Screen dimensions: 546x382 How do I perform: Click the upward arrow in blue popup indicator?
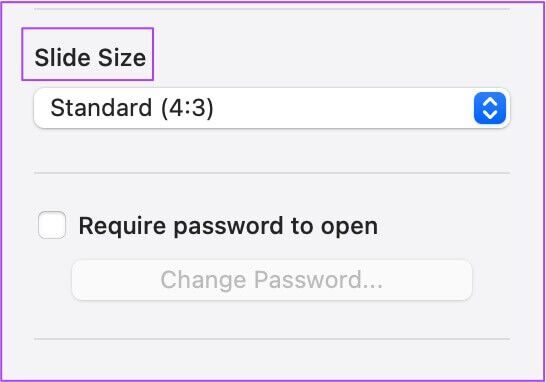click(x=490, y=102)
